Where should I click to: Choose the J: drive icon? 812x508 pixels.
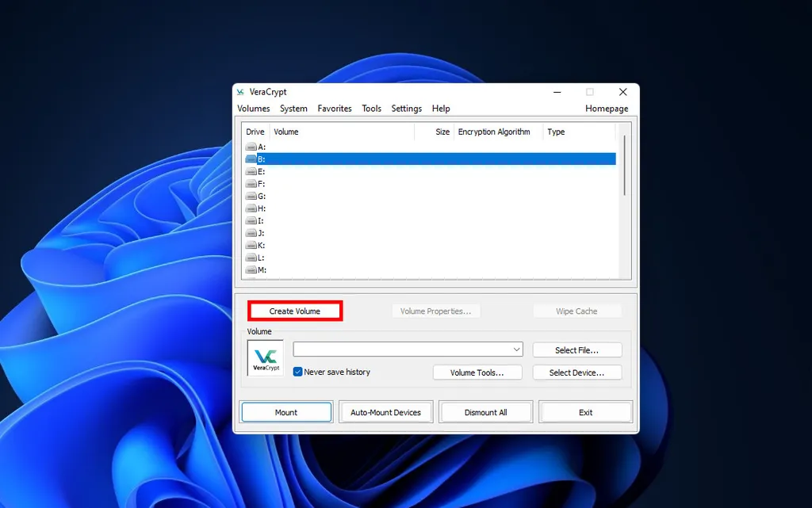251,233
